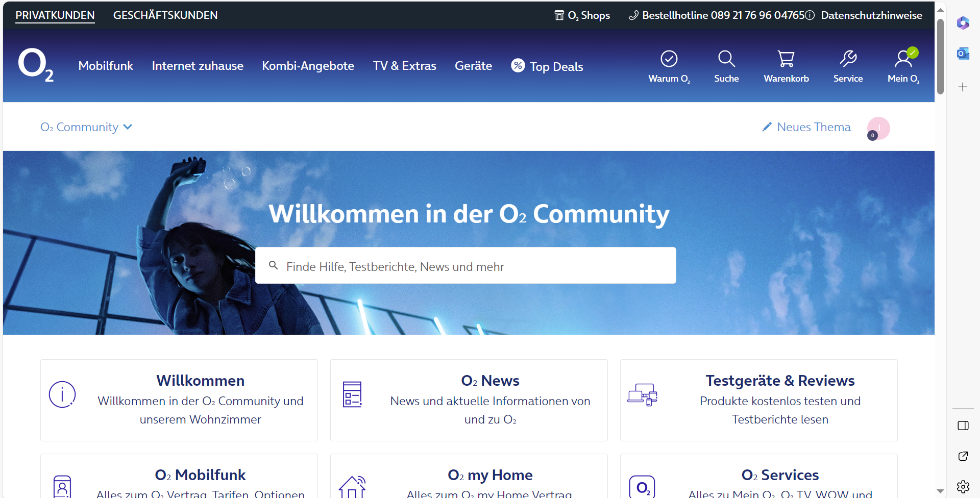Click the O2 logo in header
Screen dimensions: 980x498
[x=36, y=65]
